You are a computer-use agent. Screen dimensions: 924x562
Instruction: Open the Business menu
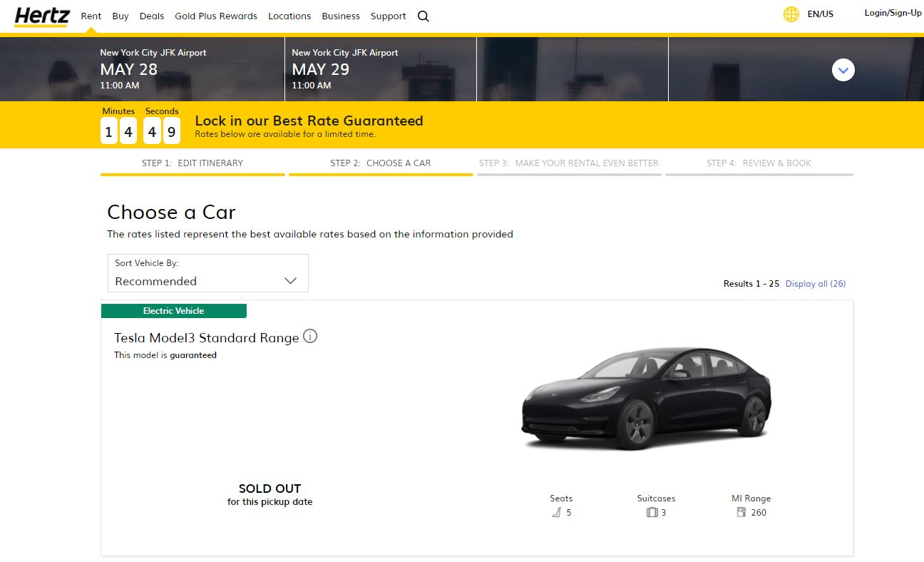click(341, 16)
